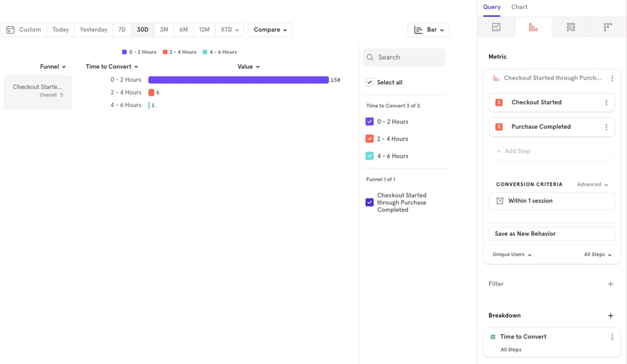The height and width of the screenshot is (364, 627).
Task: Open the Unique Users dropdown
Action: tap(512, 254)
